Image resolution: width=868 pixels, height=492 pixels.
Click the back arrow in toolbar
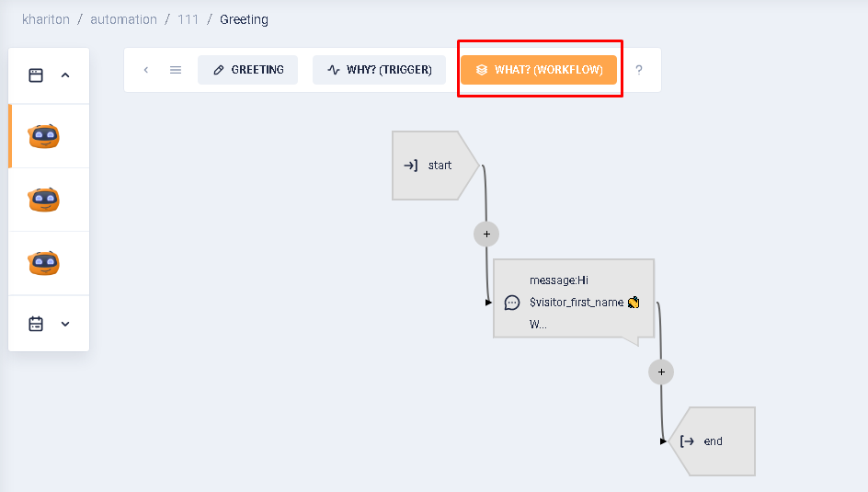point(146,70)
